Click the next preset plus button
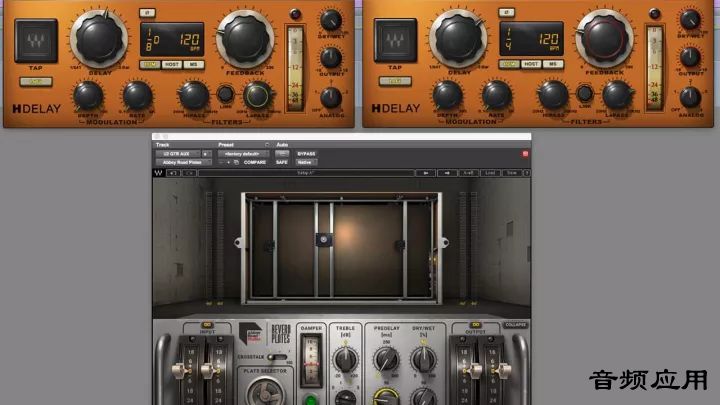 pos(228,163)
